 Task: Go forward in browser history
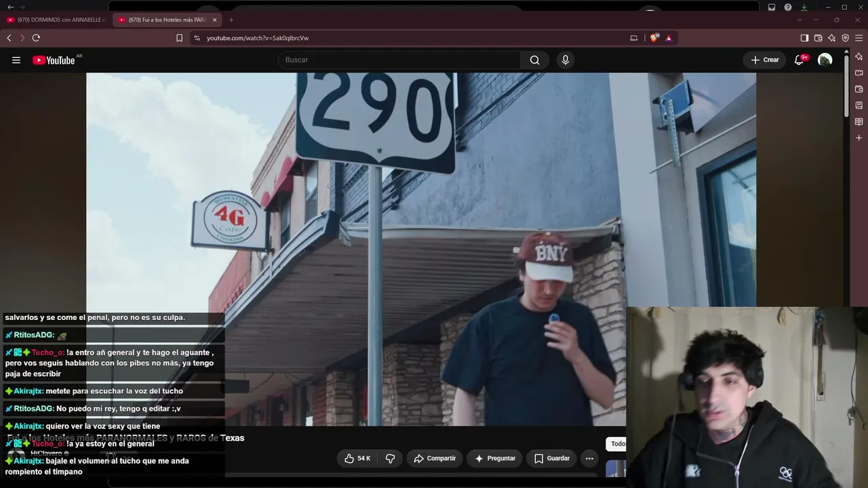pyautogui.click(x=22, y=38)
